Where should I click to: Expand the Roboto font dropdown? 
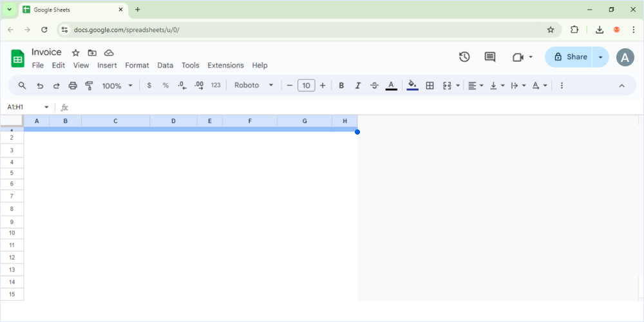coord(254,86)
